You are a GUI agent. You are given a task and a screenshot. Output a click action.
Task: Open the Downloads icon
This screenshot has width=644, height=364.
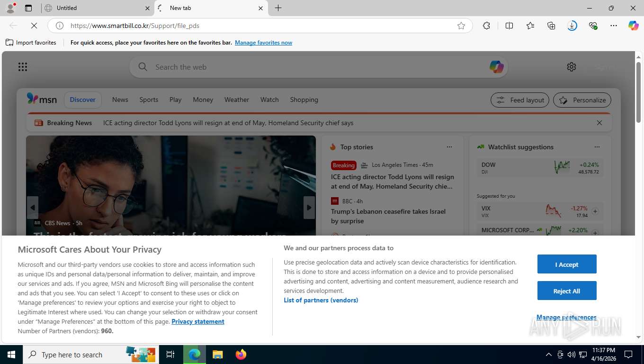(572, 26)
